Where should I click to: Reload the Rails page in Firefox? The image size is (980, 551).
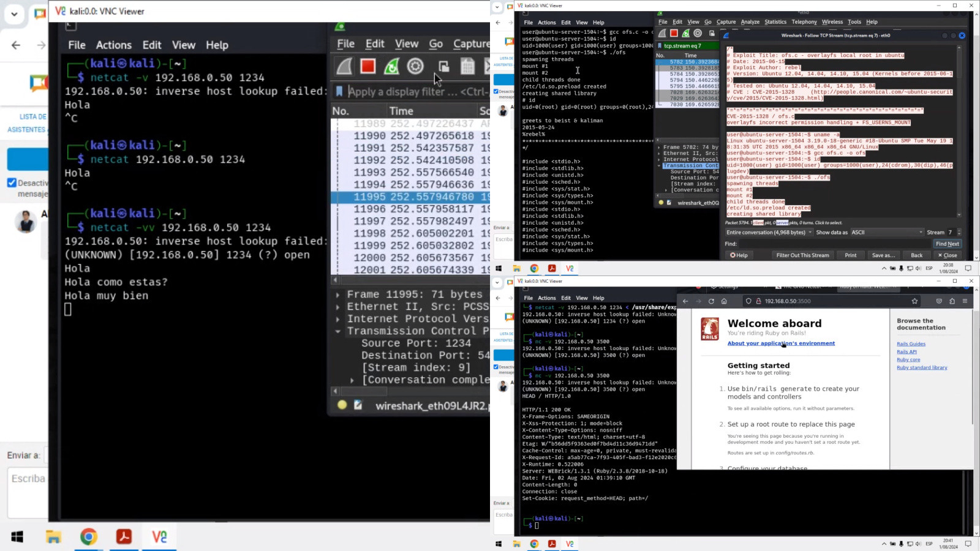point(711,301)
